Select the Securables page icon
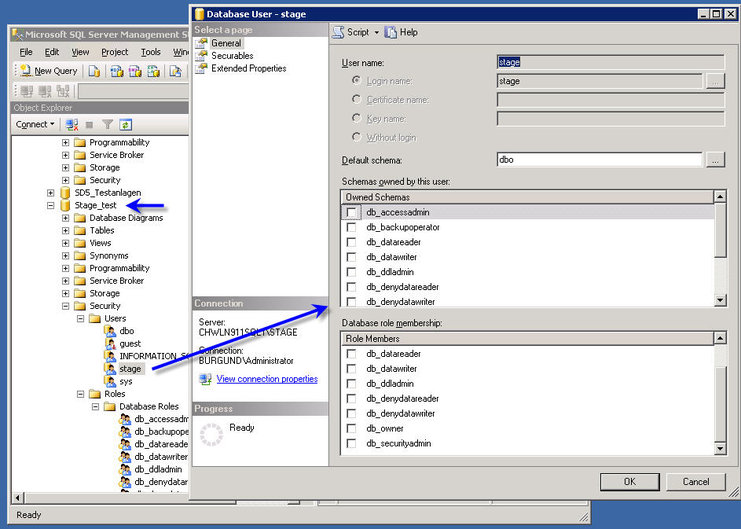741x529 pixels. pos(202,56)
